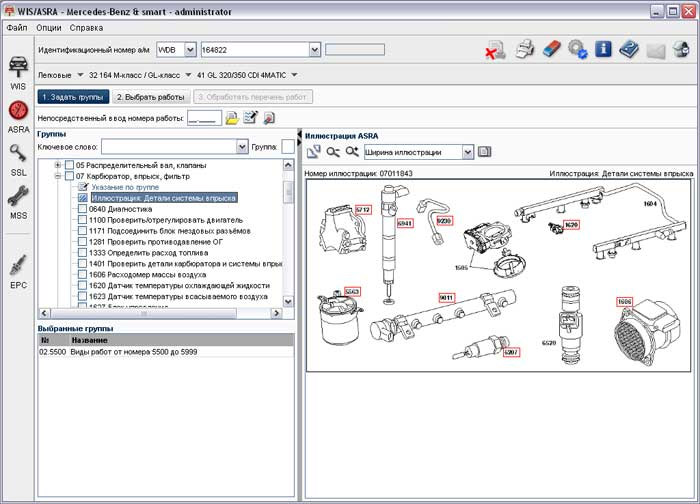Check the 1333 Определить расход топлива box

(82, 252)
